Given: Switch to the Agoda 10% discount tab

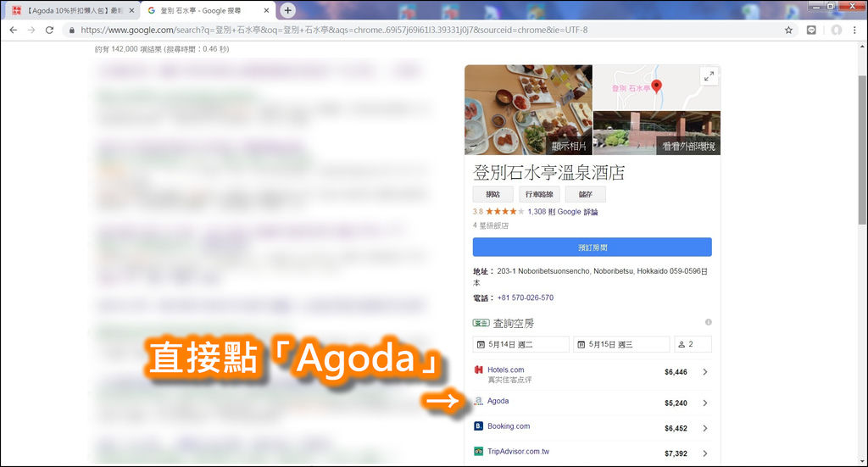Looking at the screenshot, I should pyautogui.click(x=72, y=10).
